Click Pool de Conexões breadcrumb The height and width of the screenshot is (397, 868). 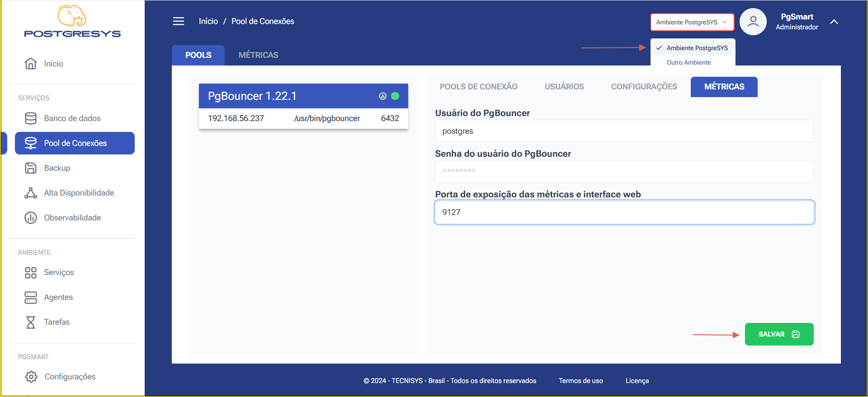tap(263, 21)
